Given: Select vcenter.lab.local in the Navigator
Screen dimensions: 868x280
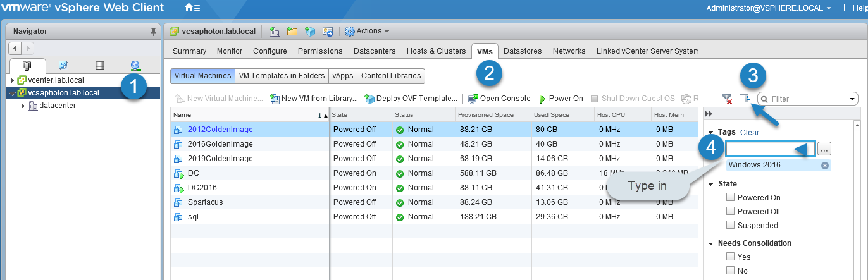Looking at the screenshot, I should pos(56,80).
